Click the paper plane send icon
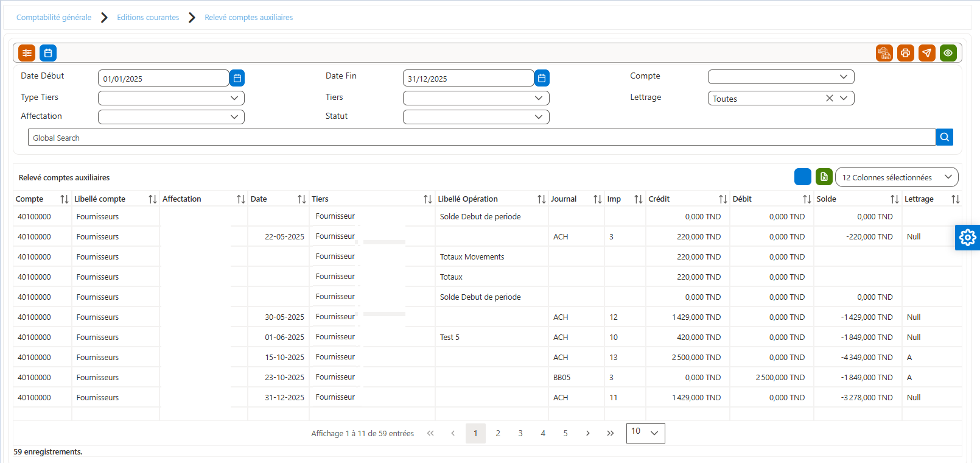 coord(927,53)
